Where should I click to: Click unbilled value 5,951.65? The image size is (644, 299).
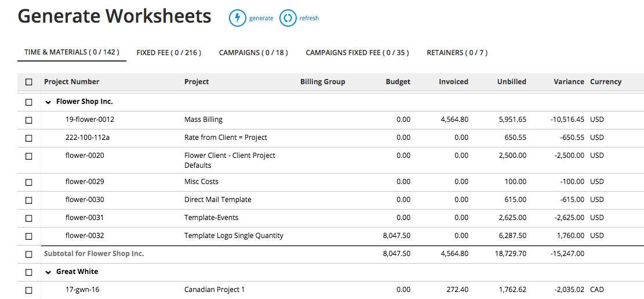pos(513,120)
